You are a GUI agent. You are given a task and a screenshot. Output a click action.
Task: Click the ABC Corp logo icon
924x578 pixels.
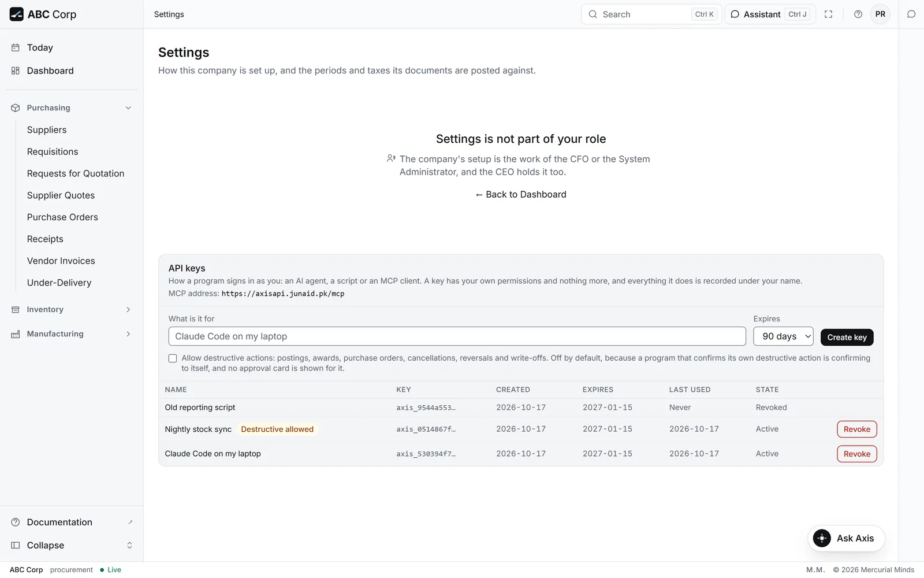pyautogui.click(x=16, y=14)
